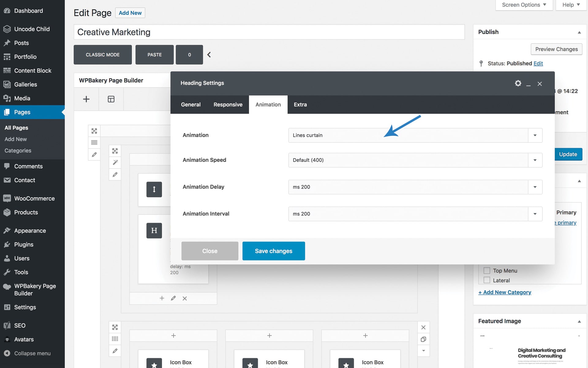Check the Lateral category checkbox

[x=487, y=280]
